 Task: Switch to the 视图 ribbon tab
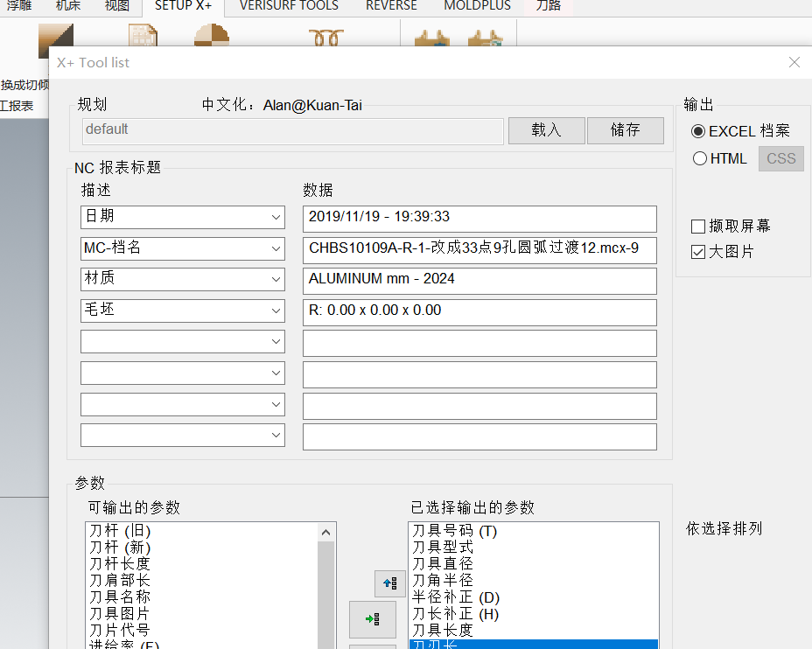[117, 6]
